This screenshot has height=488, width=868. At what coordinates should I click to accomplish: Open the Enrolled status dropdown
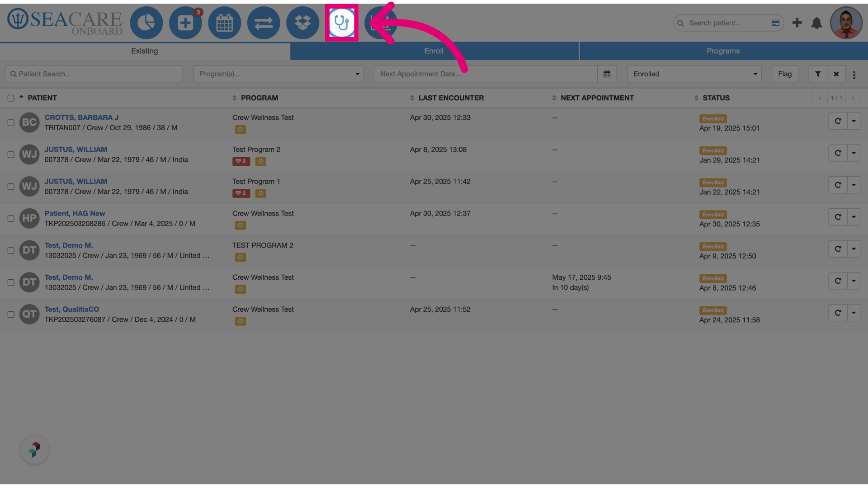coord(694,74)
